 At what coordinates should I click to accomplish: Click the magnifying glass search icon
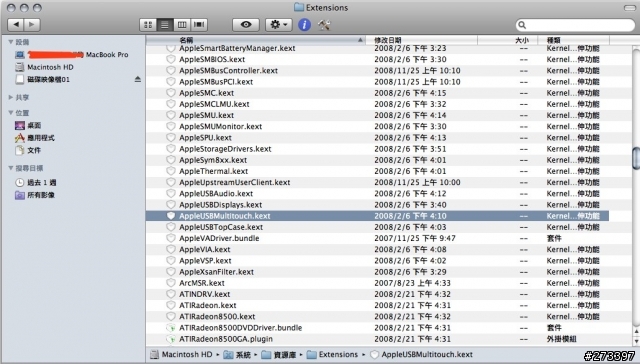point(522,25)
